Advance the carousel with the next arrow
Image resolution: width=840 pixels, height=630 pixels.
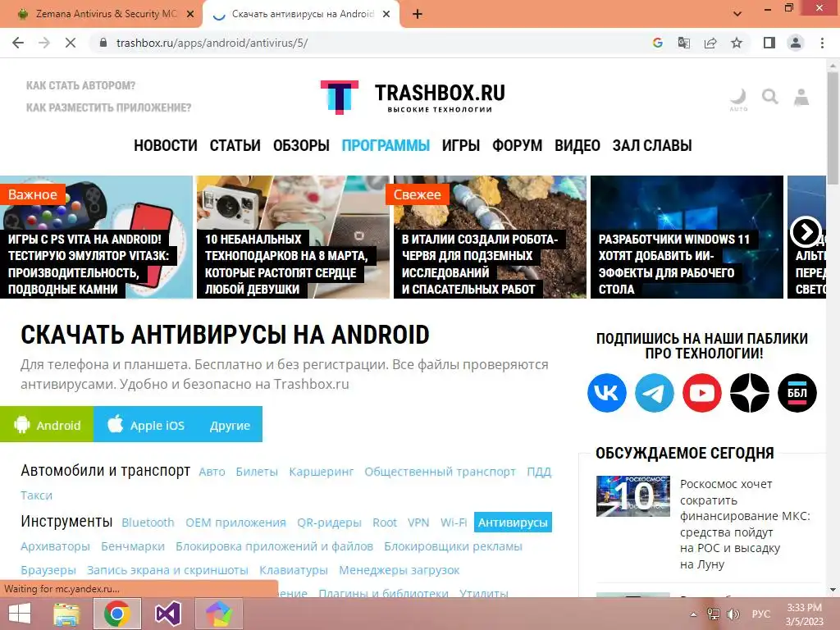click(806, 232)
